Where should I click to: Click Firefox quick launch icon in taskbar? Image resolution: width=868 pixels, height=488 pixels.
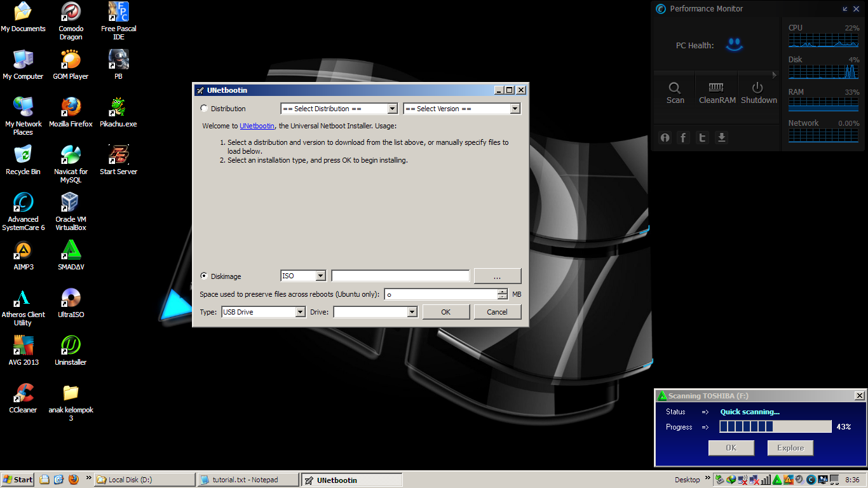tap(73, 480)
